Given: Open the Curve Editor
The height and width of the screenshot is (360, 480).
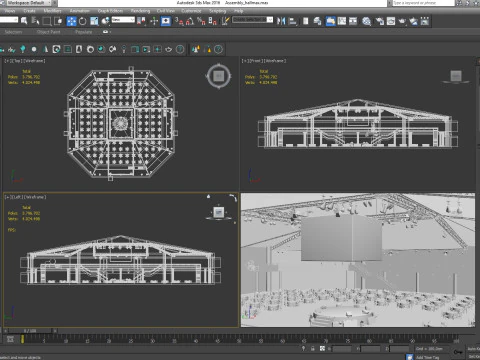Looking at the screenshot, I should coord(342,21).
